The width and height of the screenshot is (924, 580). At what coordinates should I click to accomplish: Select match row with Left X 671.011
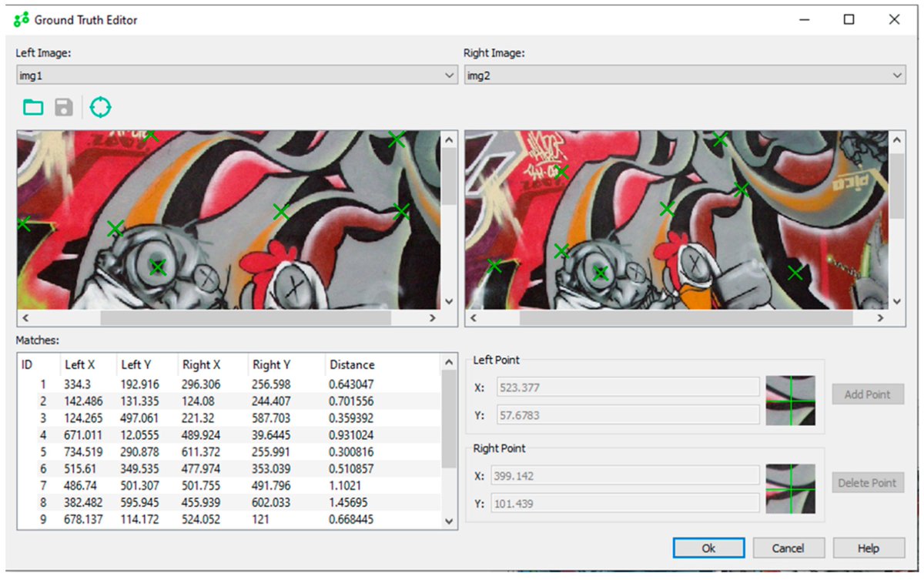(229, 434)
